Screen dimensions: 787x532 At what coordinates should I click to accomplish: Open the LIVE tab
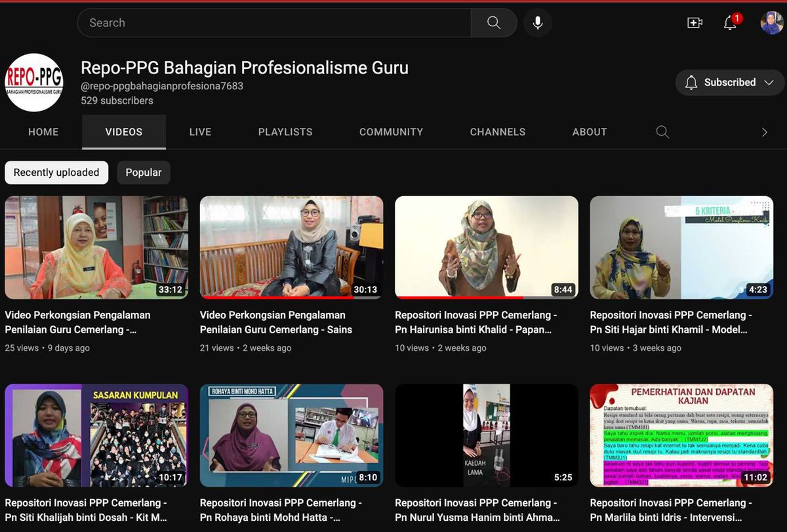coord(200,132)
